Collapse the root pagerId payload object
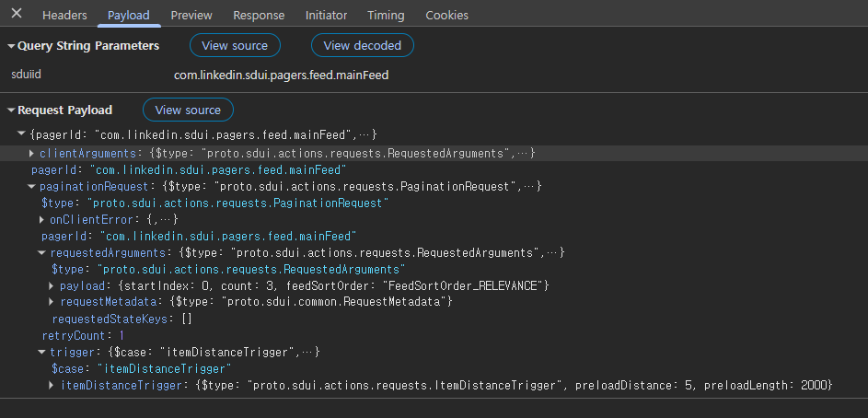This screenshot has width=868, height=418. (x=21, y=134)
